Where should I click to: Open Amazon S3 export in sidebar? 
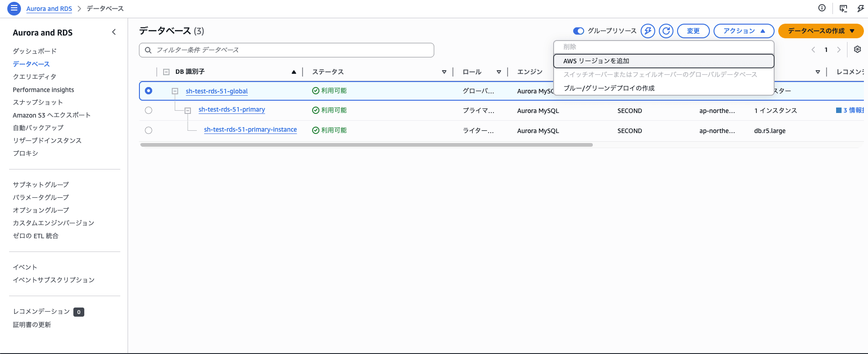tap(51, 115)
